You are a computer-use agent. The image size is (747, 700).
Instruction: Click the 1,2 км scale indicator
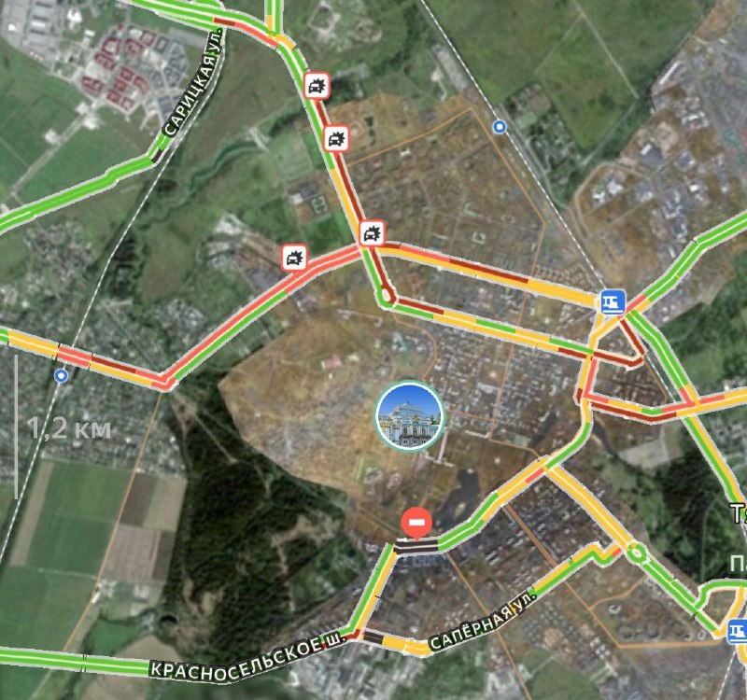[69, 428]
